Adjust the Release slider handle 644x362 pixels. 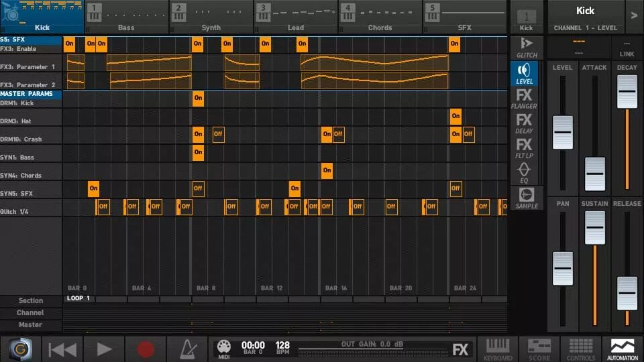pyautogui.click(x=627, y=294)
